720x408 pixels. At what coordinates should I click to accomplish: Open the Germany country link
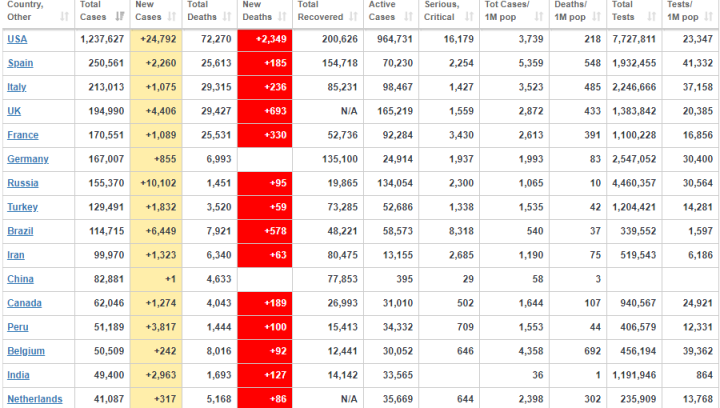pos(28,159)
